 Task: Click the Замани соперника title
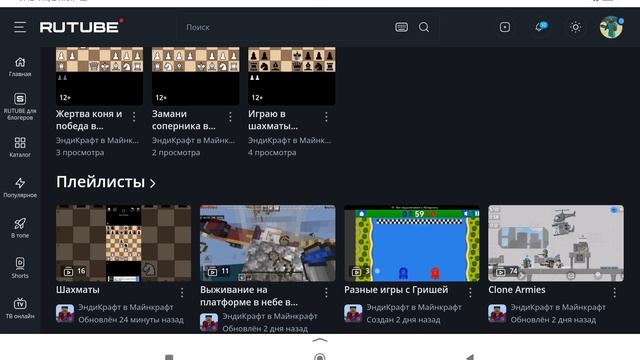(x=184, y=120)
